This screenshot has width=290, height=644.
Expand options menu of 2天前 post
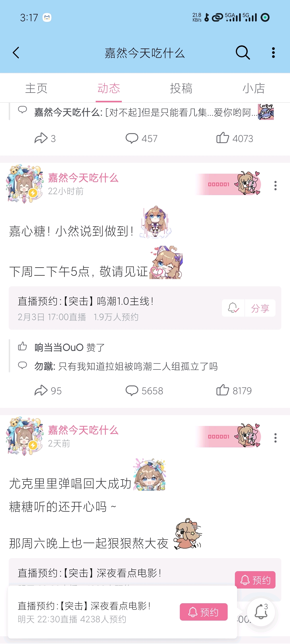[x=275, y=438]
